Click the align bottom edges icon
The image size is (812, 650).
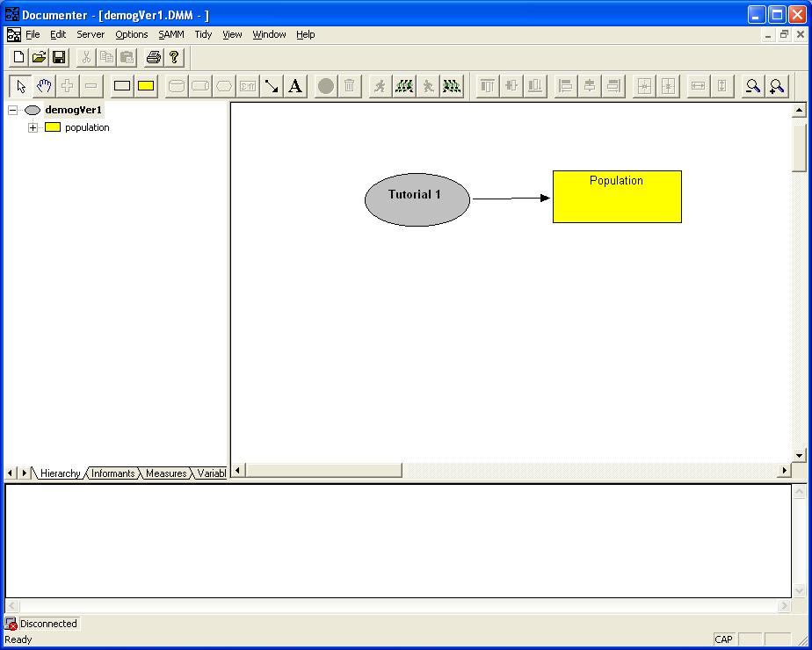click(x=535, y=86)
